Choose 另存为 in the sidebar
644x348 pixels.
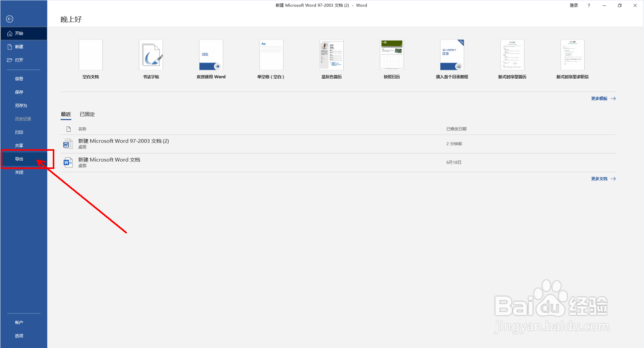[24, 105]
